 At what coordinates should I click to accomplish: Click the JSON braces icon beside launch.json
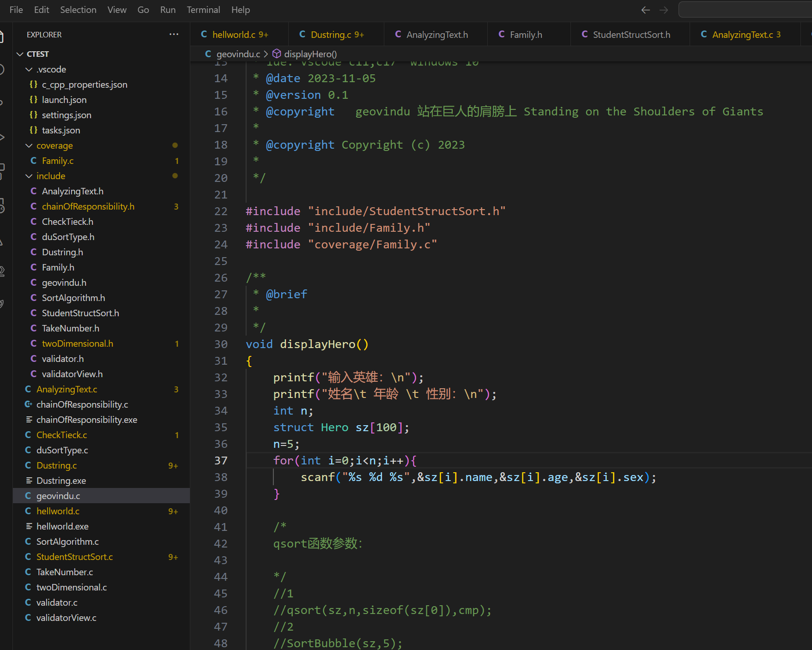tap(33, 100)
